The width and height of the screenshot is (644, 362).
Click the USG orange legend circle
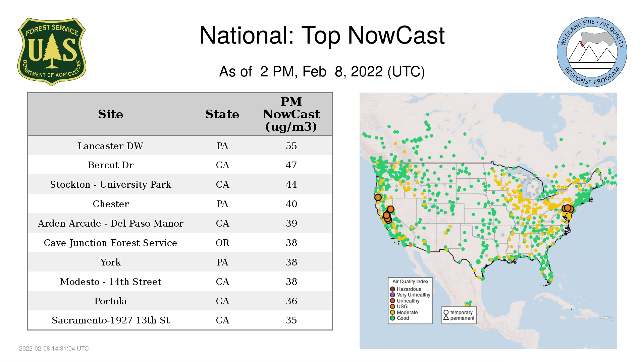click(x=392, y=306)
